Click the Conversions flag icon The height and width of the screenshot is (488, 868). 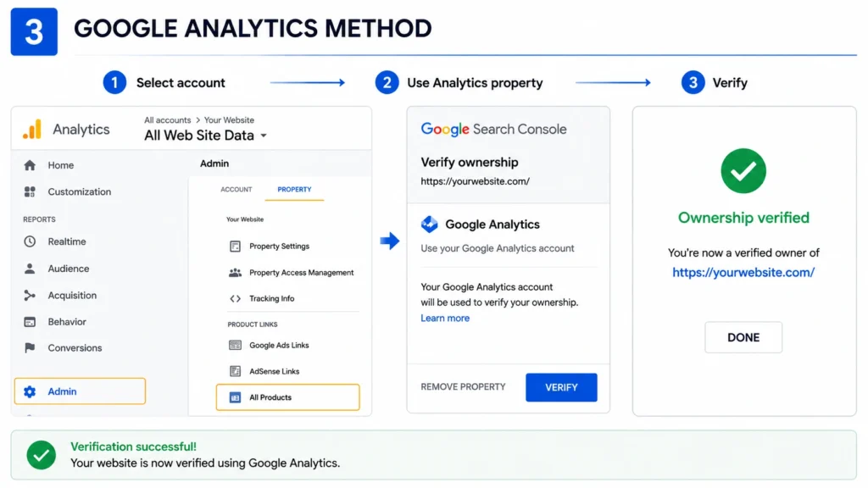[x=30, y=347]
